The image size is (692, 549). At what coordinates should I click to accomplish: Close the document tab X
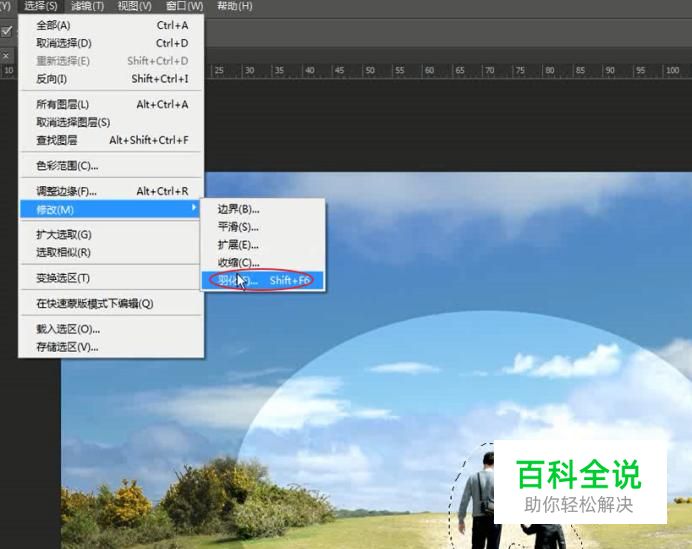point(6,56)
